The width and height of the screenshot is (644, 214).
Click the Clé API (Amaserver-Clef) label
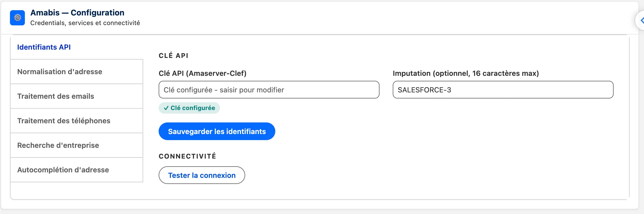pos(203,73)
